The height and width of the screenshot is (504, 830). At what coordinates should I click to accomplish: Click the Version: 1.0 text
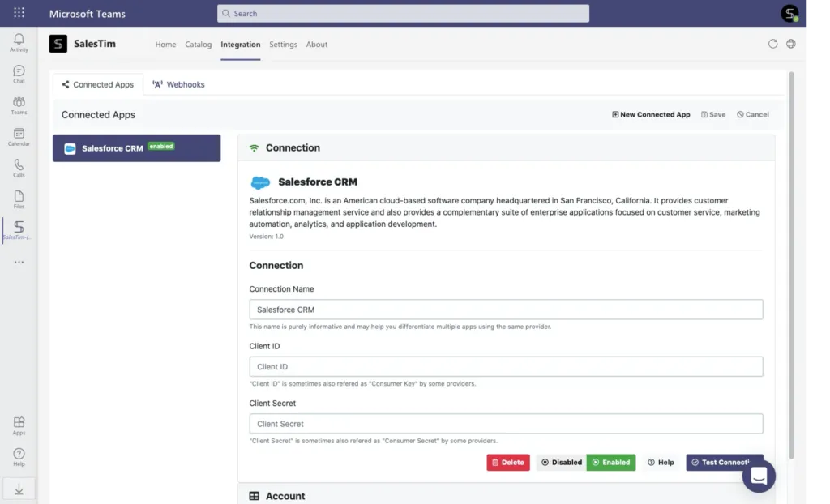point(266,237)
